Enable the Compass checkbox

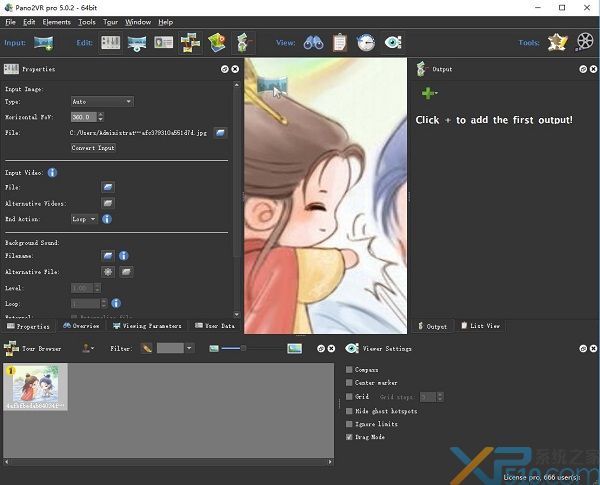[349, 369]
